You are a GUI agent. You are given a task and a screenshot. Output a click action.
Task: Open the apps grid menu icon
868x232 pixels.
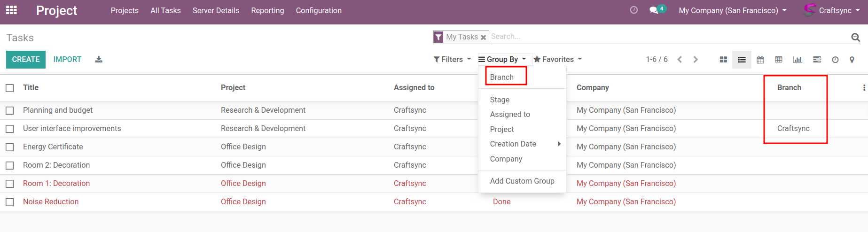pyautogui.click(x=11, y=10)
